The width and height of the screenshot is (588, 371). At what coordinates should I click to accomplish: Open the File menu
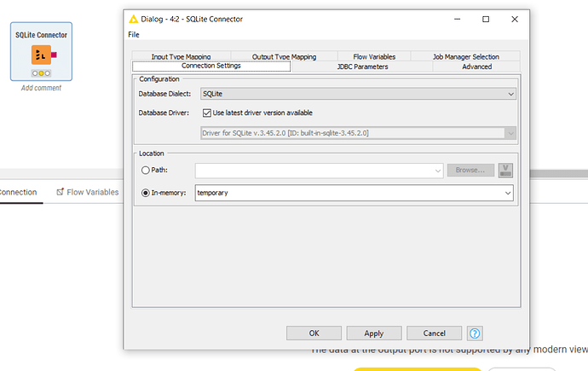pyautogui.click(x=134, y=34)
